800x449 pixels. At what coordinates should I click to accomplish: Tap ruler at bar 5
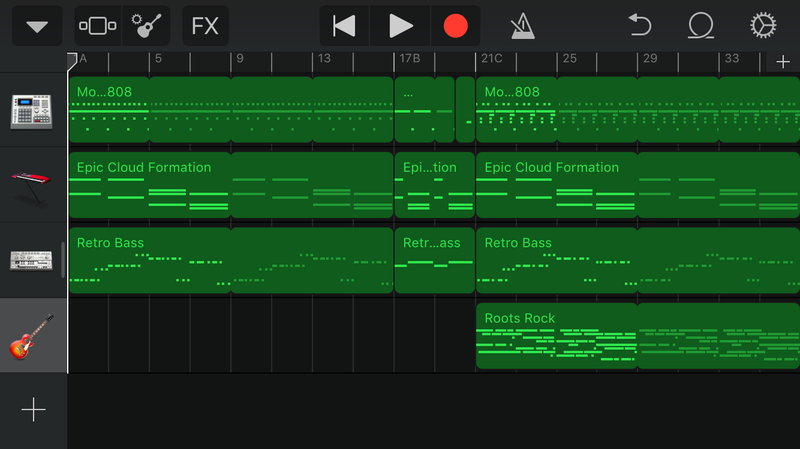(x=158, y=59)
